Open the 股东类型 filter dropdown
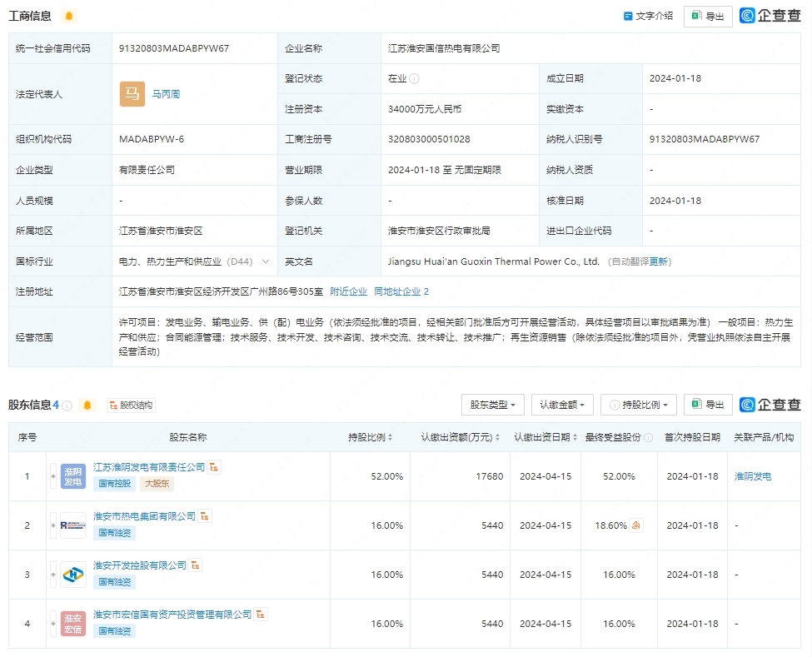 492,405
